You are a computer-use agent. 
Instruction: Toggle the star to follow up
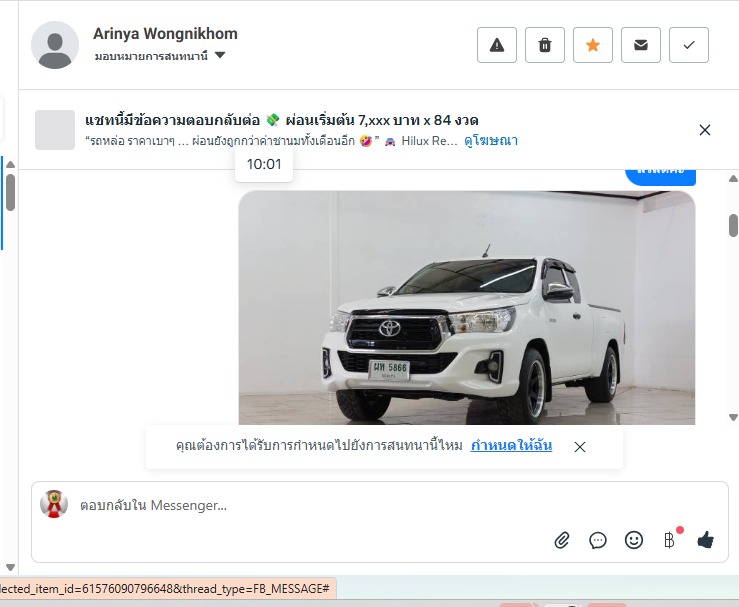[x=593, y=45]
